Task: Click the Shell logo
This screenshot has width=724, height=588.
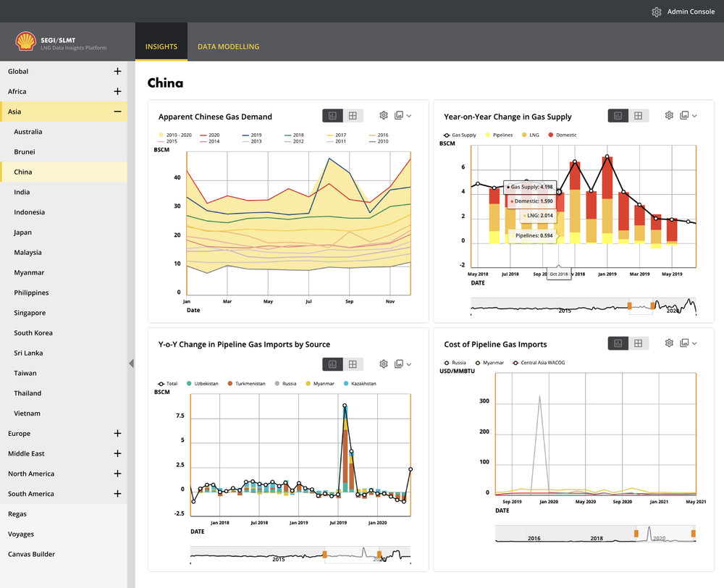Action: coord(25,41)
